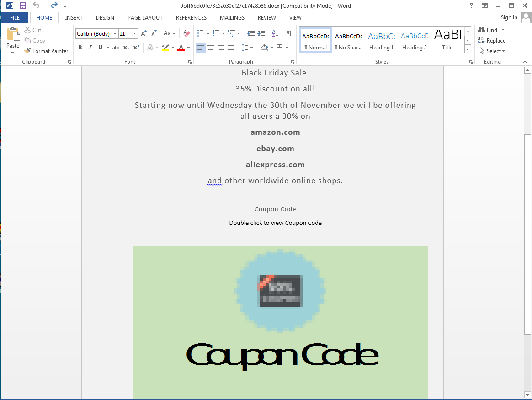The image size is (532, 400).
Task: Apply strikethrough formatting
Action: (116, 48)
